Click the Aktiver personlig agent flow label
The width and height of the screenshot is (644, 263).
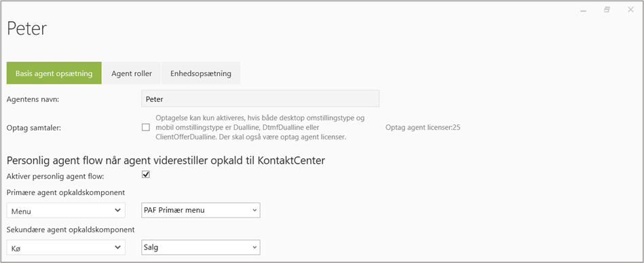[56, 176]
